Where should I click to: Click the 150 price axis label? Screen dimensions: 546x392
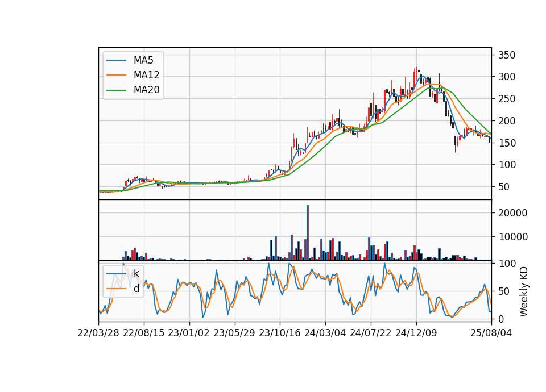(x=507, y=143)
